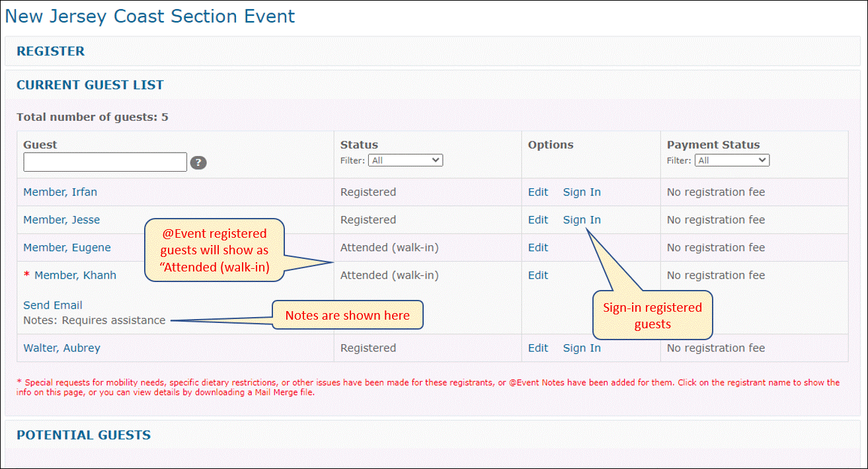This screenshot has width=868, height=469.
Task: Edit Member, Jesse's registration
Action: [x=538, y=220]
